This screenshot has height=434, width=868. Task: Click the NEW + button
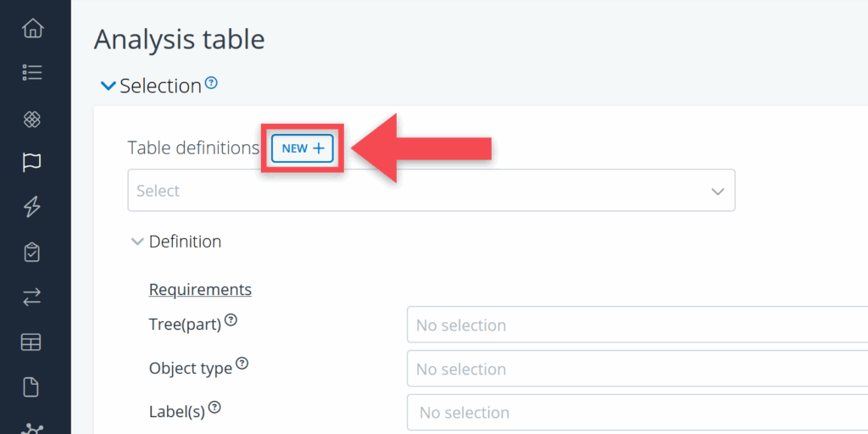click(303, 148)
